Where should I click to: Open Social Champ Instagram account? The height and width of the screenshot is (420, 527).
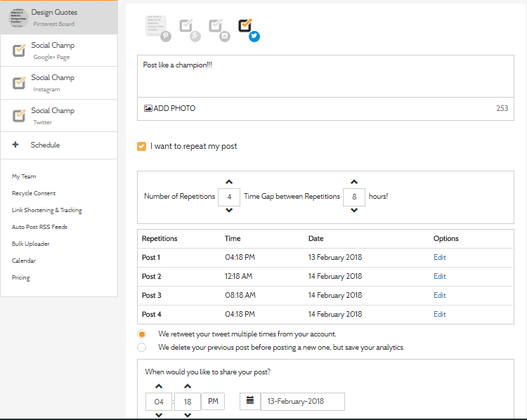(x=59, y=83)
